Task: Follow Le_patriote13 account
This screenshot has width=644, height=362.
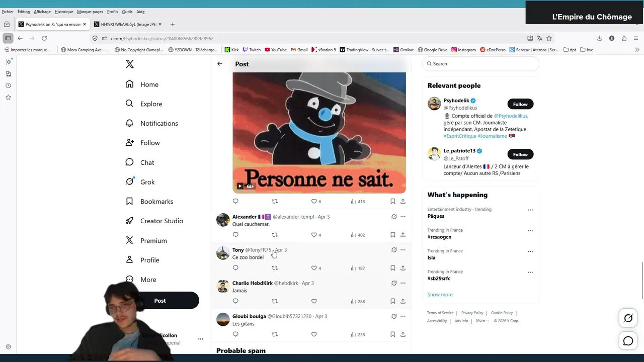Action: pyautogui.click(x=520, y=154)
